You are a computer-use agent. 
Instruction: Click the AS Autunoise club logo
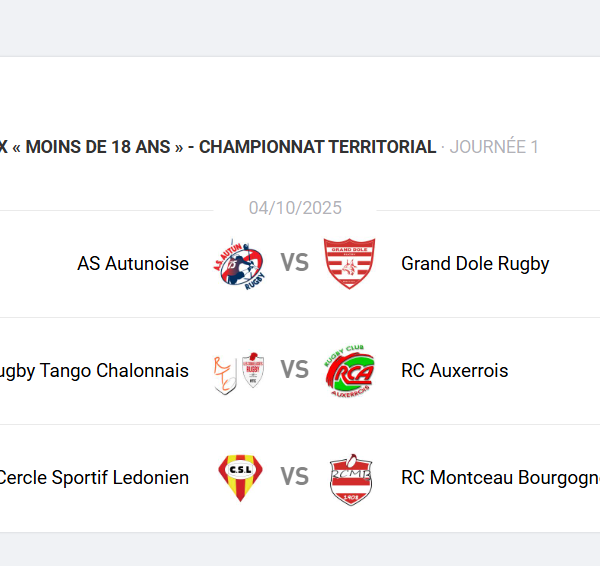[x=239, y=264]
